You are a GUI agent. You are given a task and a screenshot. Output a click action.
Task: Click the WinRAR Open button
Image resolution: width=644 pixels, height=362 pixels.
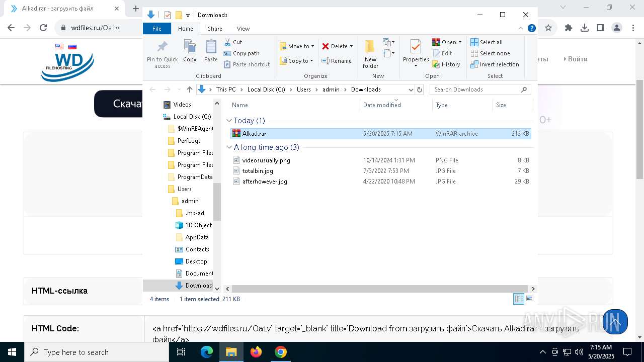click(x=447, y=42)
